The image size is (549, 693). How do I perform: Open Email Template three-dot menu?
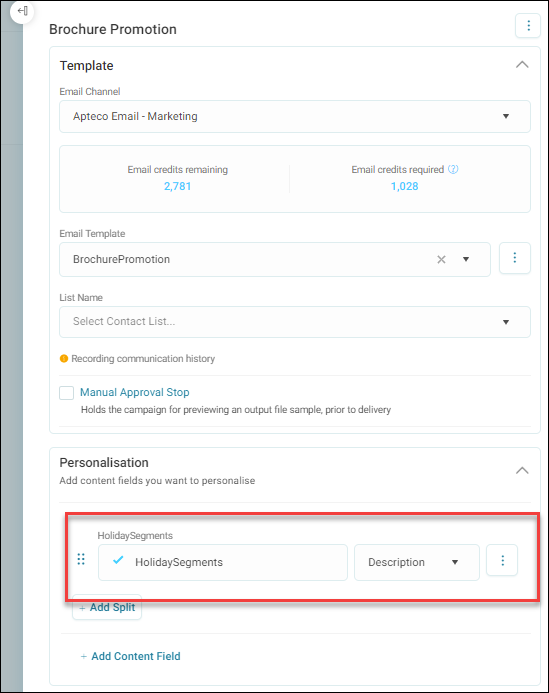(x=515, y=258)
